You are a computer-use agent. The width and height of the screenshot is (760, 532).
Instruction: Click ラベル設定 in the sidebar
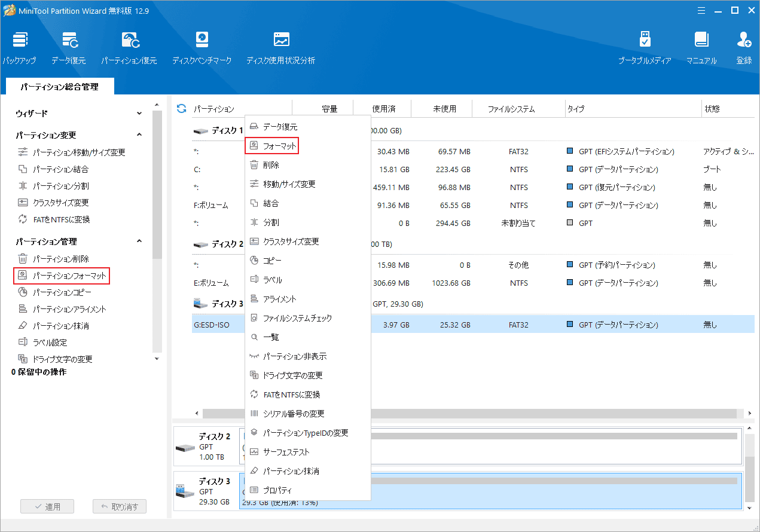pos(42,343)
